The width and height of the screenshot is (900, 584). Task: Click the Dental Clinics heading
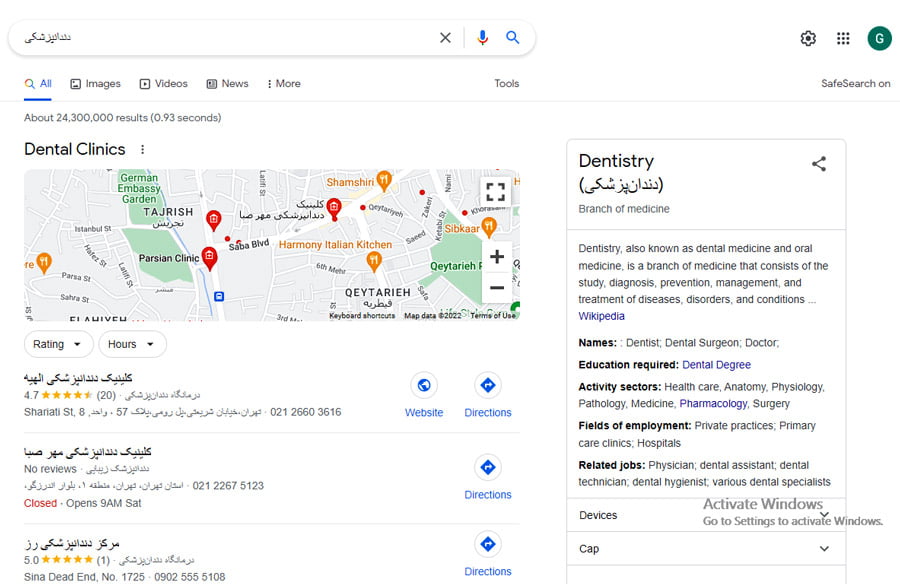coord(75,149)
